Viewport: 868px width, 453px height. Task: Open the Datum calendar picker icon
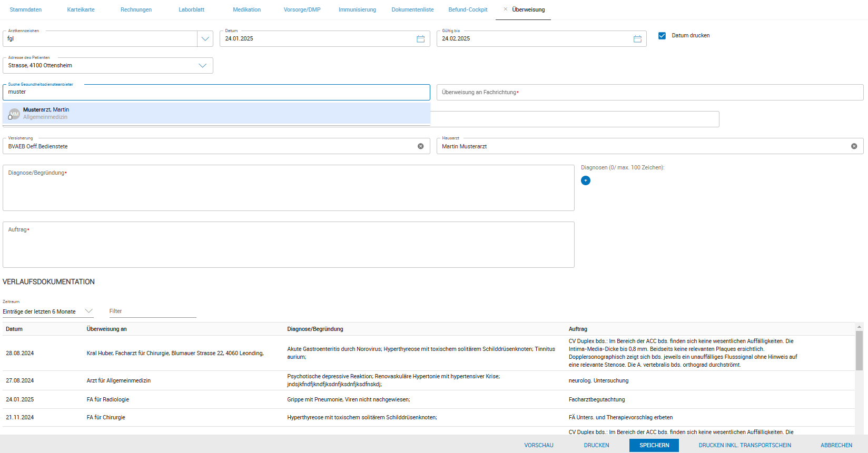[420, 39]
